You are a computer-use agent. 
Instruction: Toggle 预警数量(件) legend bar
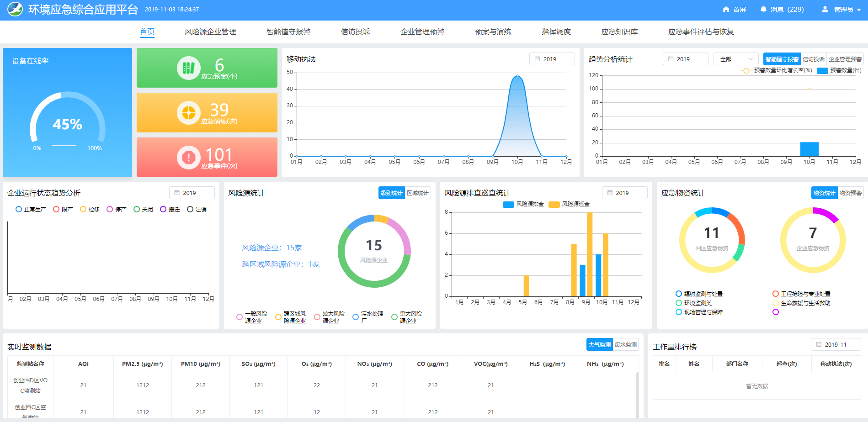click(839, 70)
